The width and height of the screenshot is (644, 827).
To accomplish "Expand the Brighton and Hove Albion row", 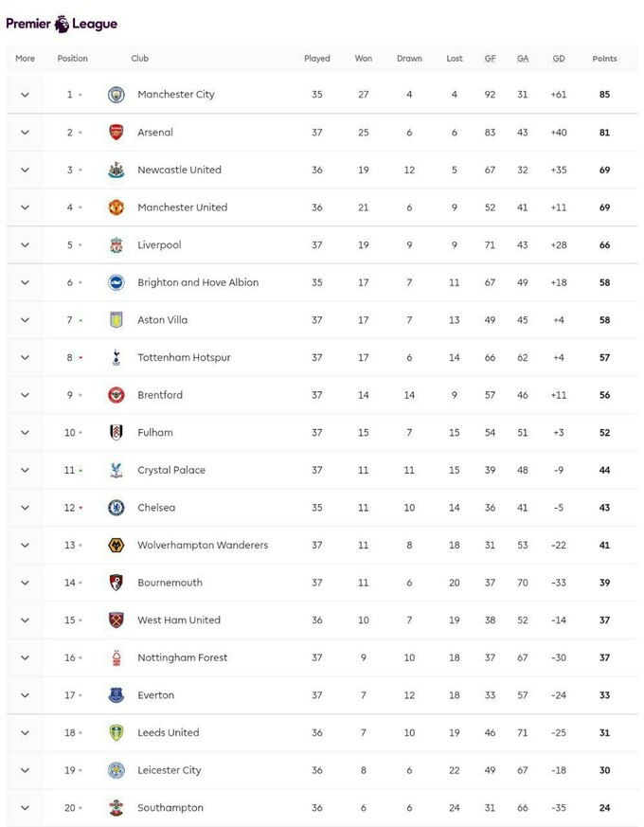I will click(x=26, y=282).
